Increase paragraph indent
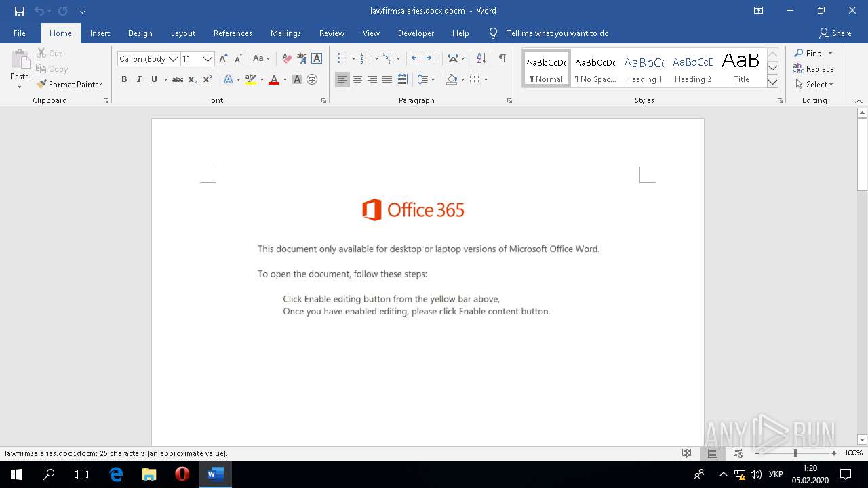Screen dimensions: 868x488 [432, 59]
